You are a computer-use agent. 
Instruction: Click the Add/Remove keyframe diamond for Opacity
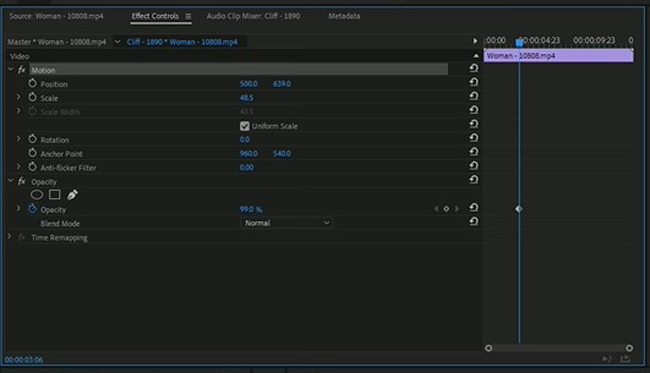point(446,209)
